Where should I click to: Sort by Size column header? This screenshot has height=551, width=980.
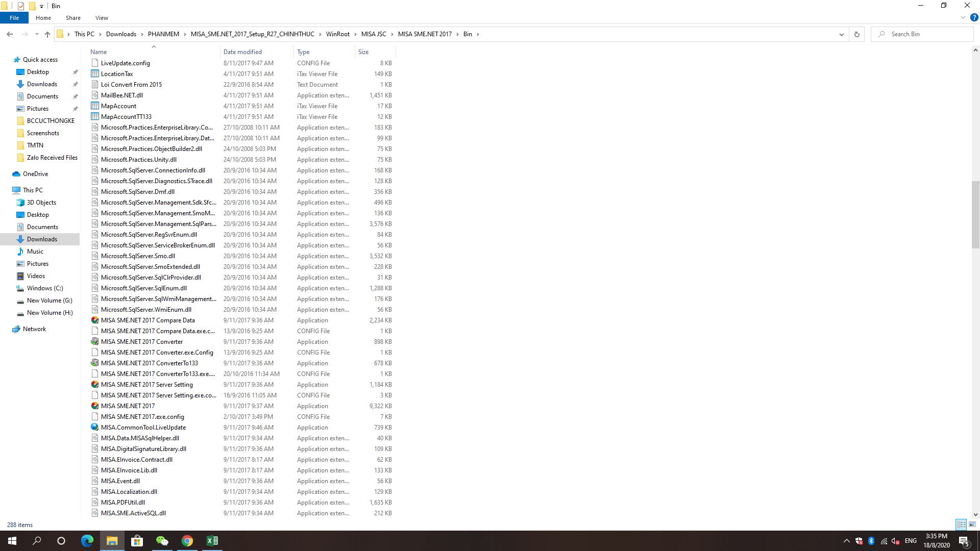pos(375,52)
